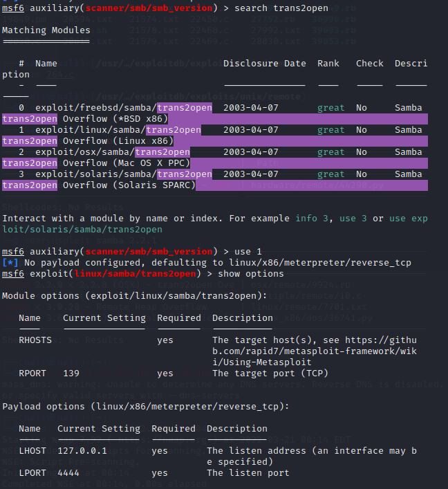Select 'exploit/solaris/samba/trans2open' module row
Screen dimensions: 448x489
pyautogui.click(x=124, y=174)
